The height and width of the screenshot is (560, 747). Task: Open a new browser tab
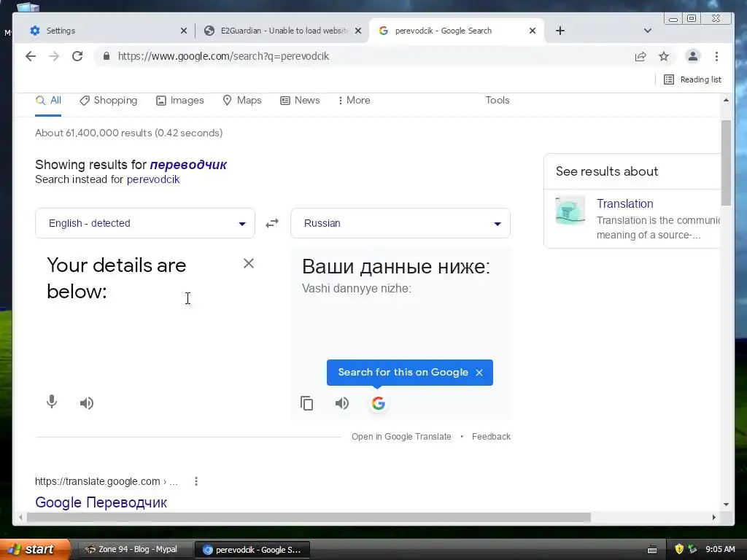pos(560,31)
